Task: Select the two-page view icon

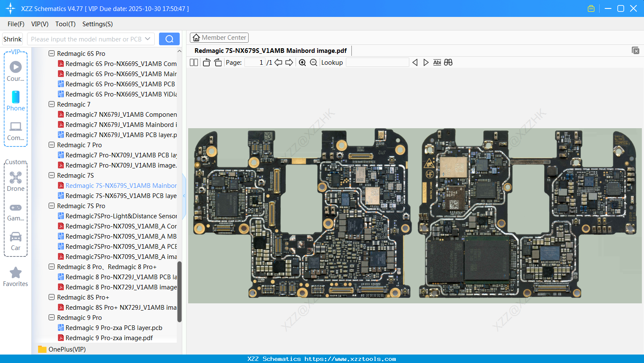Action: 194,62
